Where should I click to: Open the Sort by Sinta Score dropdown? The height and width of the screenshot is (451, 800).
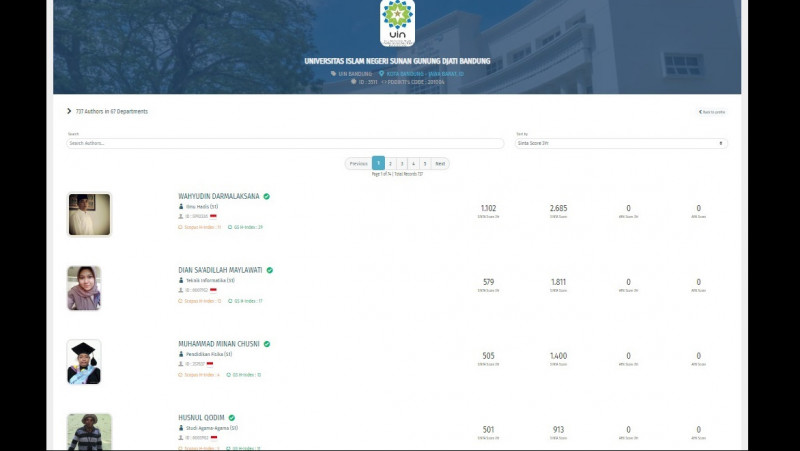(620, 143)
